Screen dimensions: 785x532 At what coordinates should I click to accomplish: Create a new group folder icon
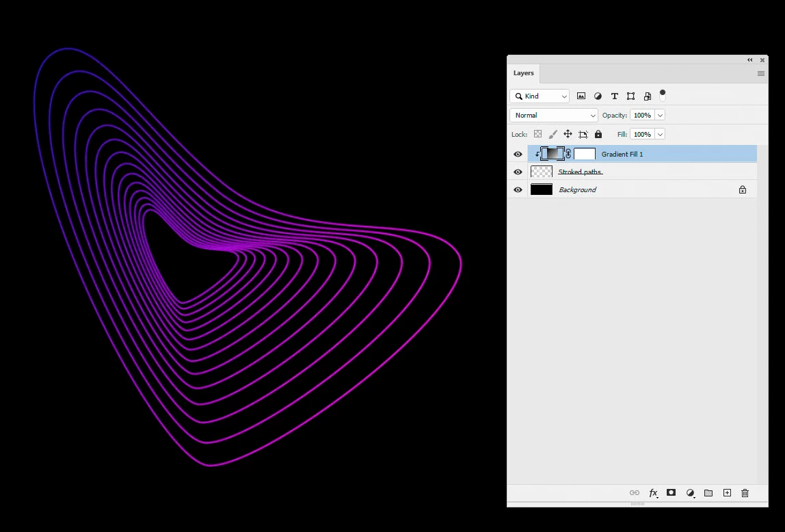click(708, 493)
